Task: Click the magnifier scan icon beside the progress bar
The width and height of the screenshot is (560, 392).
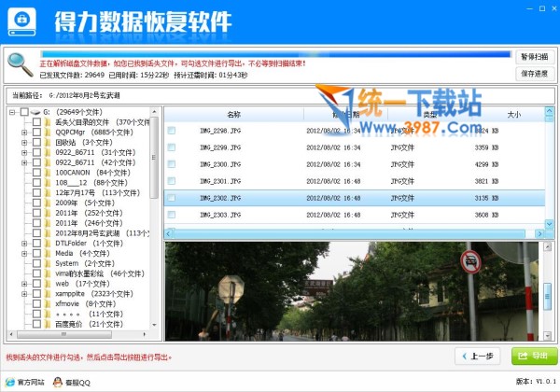Action: (x=19, y=63)
